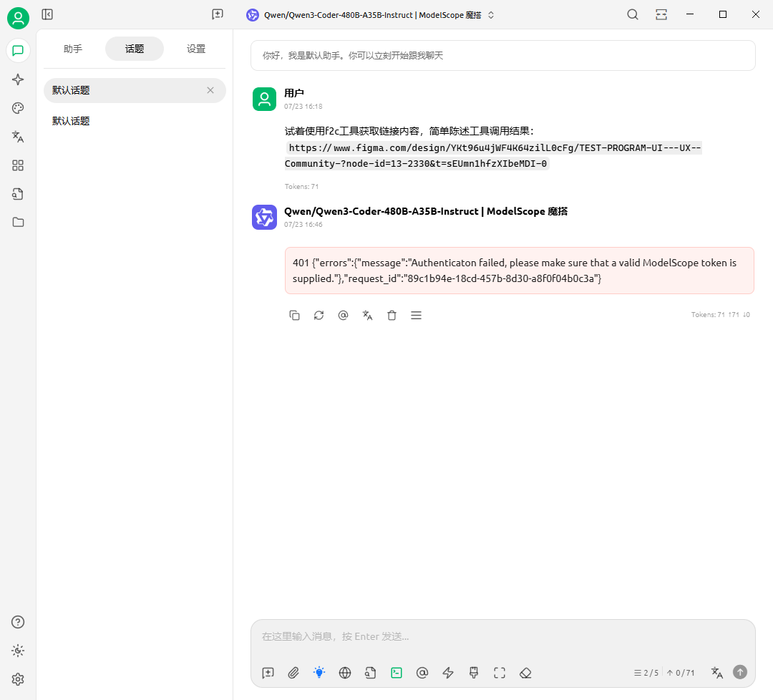Click the Qwen3-Coder model name heading
The height and width of the screenshot is (700, 773).
tap(426, 211)
